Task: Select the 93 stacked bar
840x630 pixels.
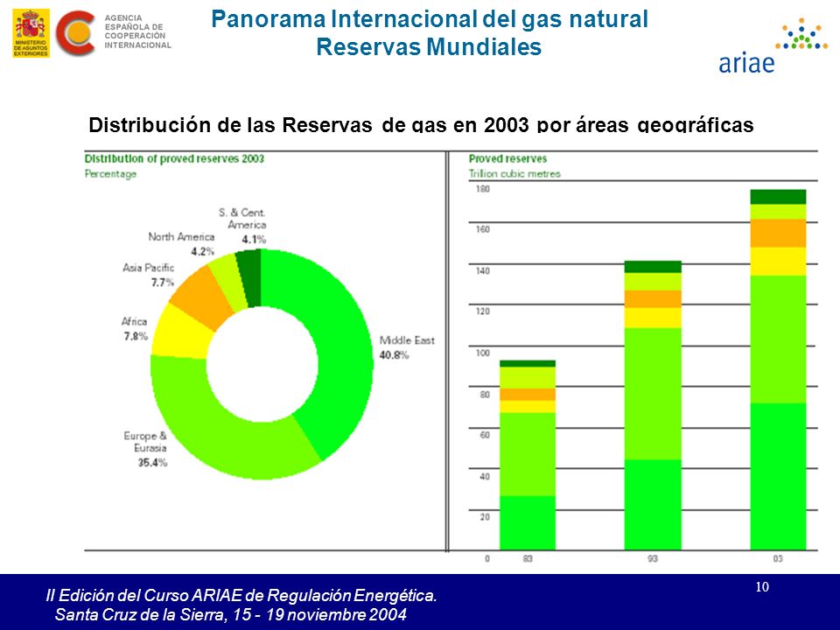Action: click(x=653, y=405)
